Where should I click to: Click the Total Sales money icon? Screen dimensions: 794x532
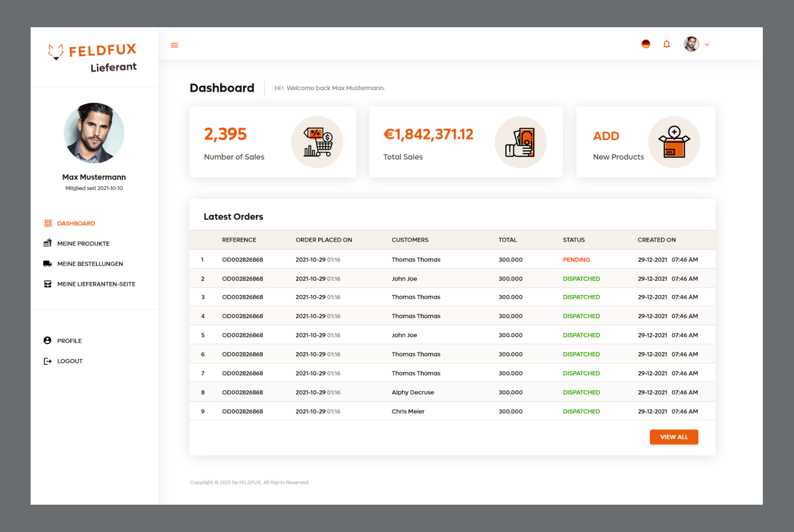click(520, 142)
